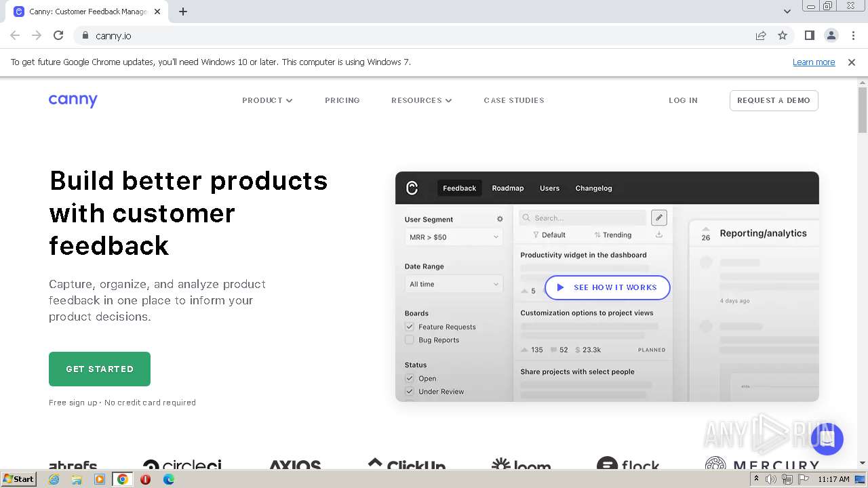This screenshot has height=488, width=868.
Task: Click the Canny logo in the header
Action: coord(73,100)
